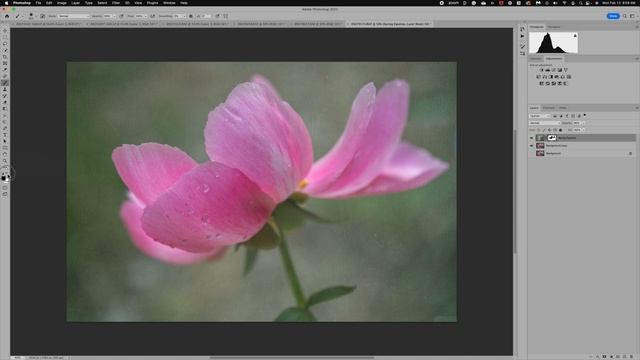Open the brush preset picker dropdown
The height and width of the screenshot is (360, 640).
(36, 16)
